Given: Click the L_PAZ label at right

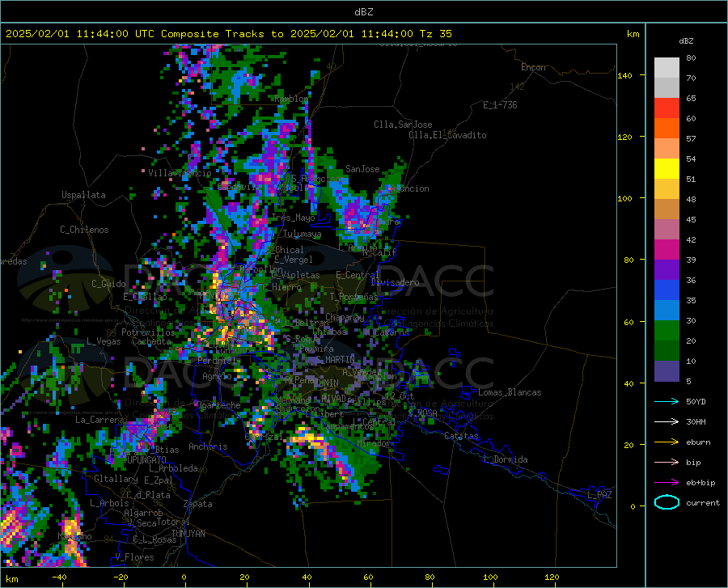Looking at the screenshot, I should 599,495.
